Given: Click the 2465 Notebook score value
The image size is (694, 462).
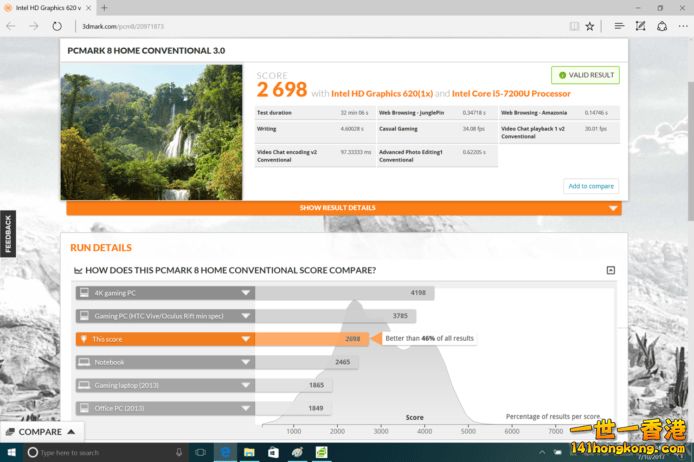Looking at the screenshot, I should (x=343, y=362).
